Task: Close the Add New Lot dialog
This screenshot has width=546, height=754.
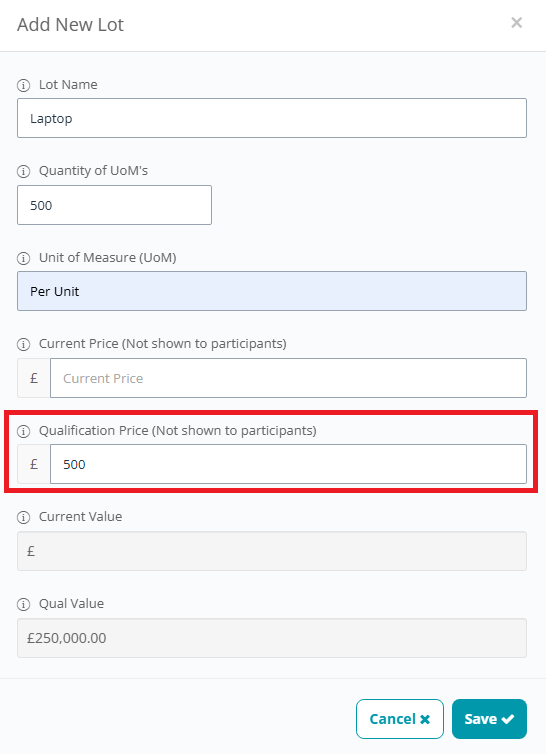Action: tap(517, 23)
